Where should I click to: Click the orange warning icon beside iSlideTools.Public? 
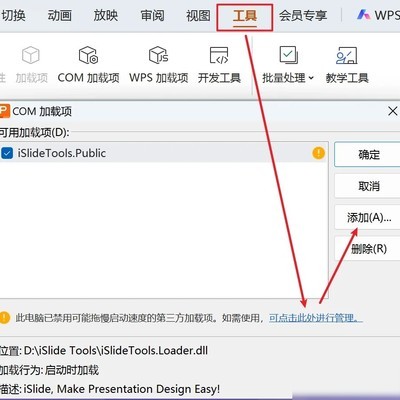(318, 153)
